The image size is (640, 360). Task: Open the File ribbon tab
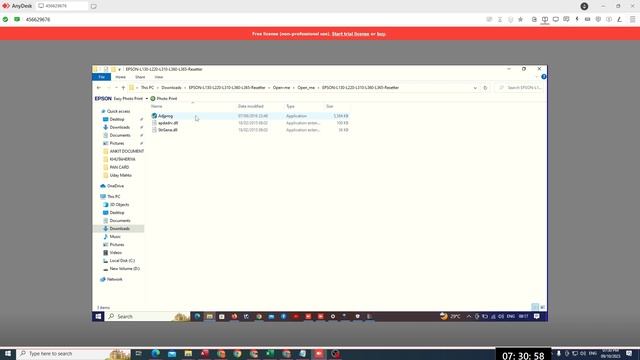(x=101, y=77)
